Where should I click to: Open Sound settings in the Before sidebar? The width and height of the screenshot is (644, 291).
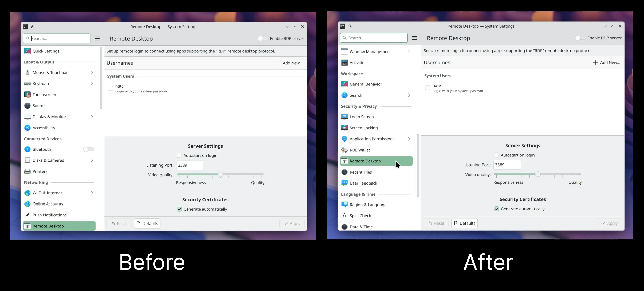[x=59, y=105]
